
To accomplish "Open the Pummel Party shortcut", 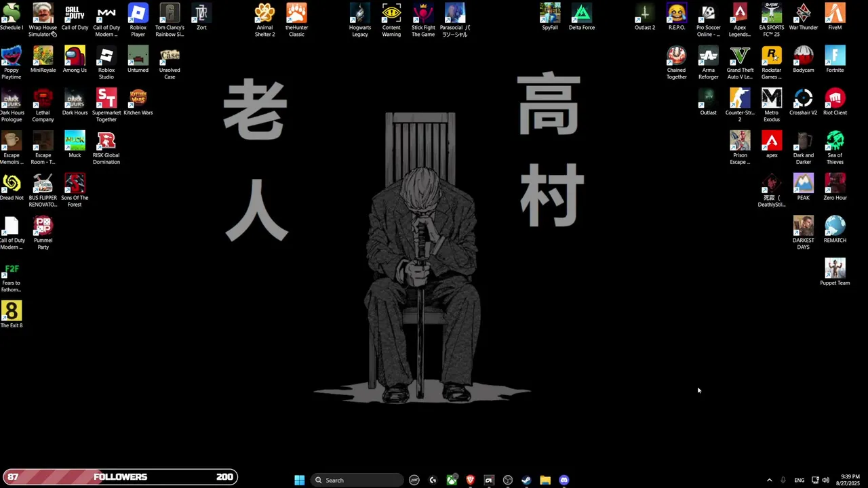I will click(x=43, y=234).
